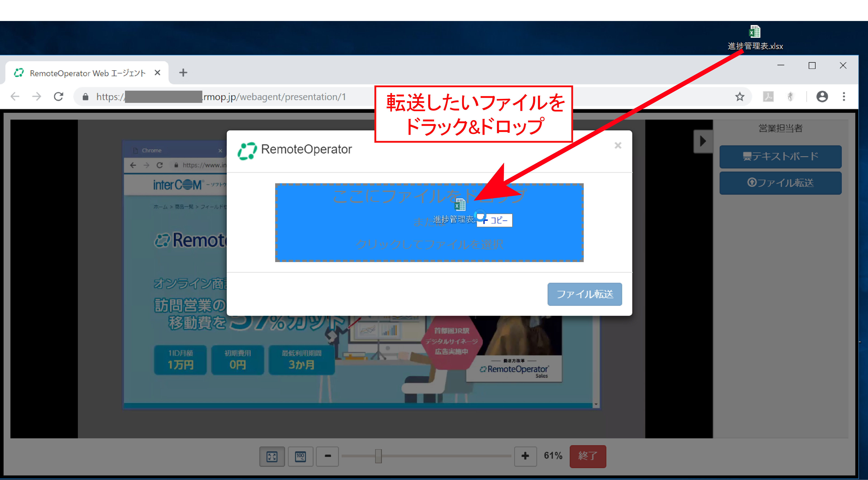The image size is (868, 480).
Task: Click the zoom slider handle
Action: pyautogui.click(x=378, y=456)
